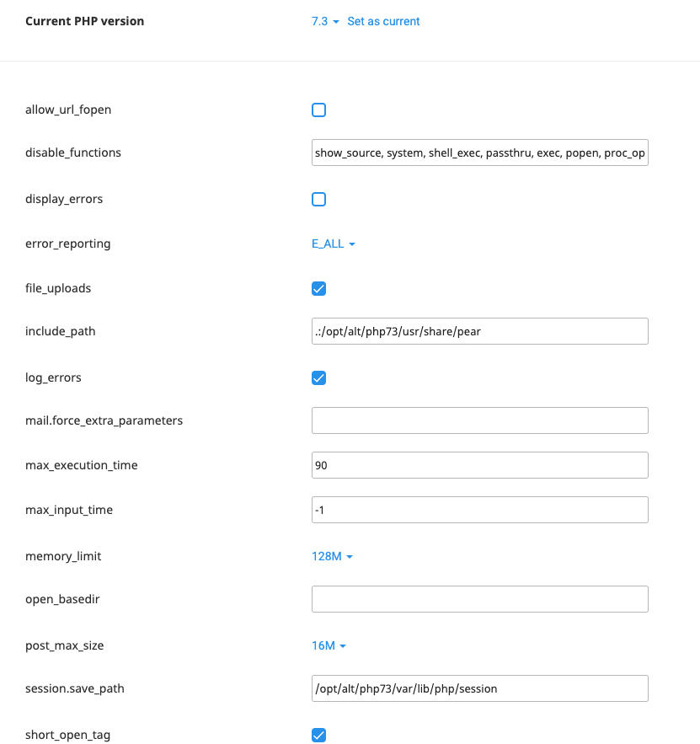Click the session.save_path input field
This screenshot has height=744, width=700.
479,688
